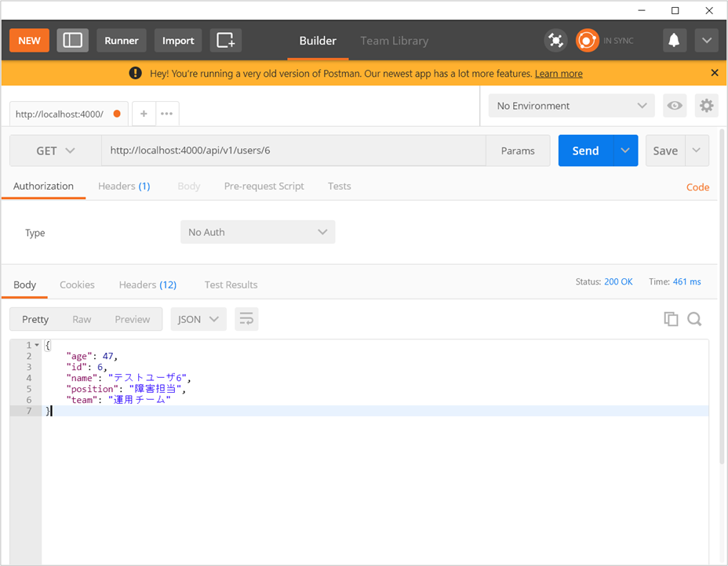Screen dimensions: 728x566
Task: Add a new request tab
Action: tap(144, 114)
